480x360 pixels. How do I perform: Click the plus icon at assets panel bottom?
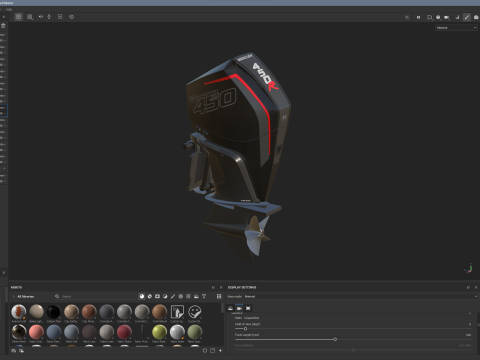(220, 351)
